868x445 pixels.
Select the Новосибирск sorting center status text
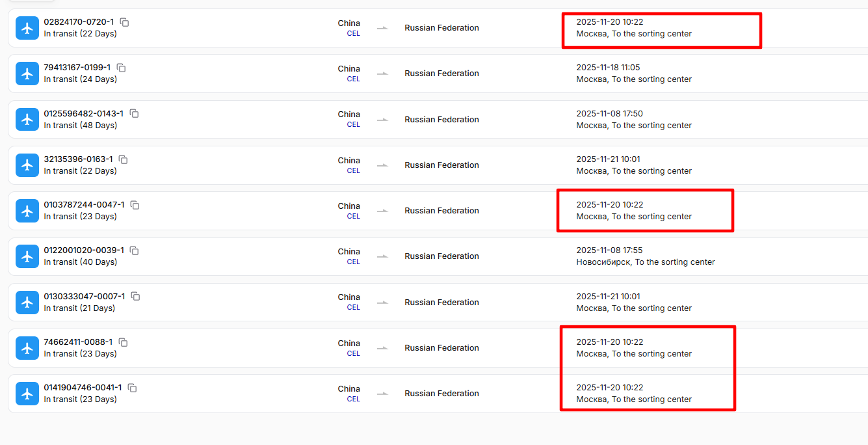coord(645,262)
